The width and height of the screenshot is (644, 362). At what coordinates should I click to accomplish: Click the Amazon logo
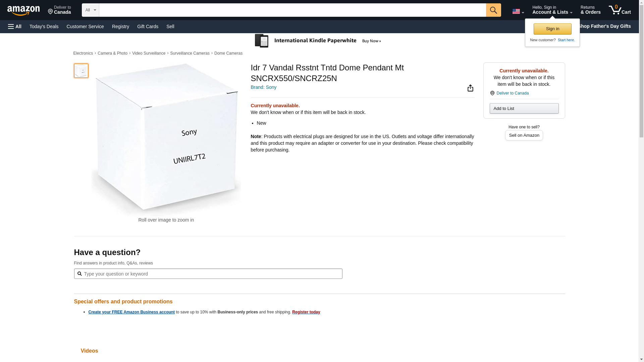(x=23, y=10)
